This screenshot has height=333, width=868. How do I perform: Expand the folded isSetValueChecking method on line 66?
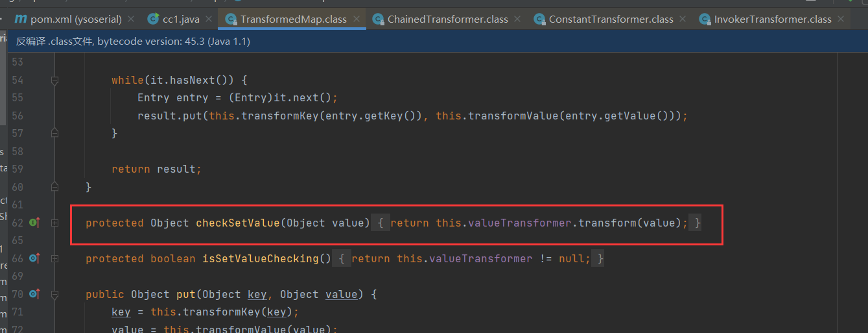54,258
